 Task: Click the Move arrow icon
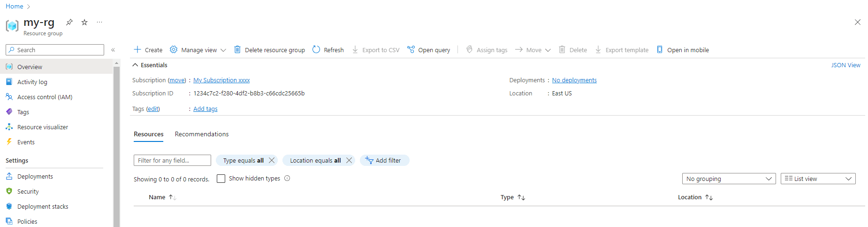(x=519, y=49)
